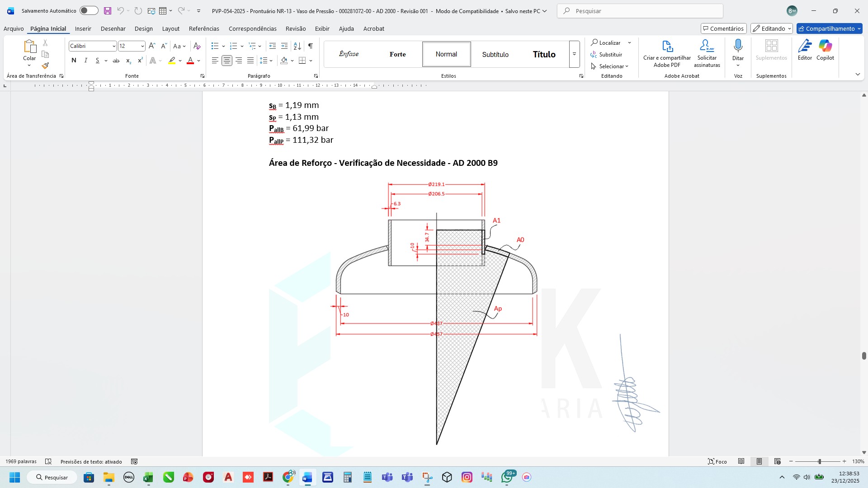Click the Sort icon in Parágrafo group
The image size is (868, 488).
[x=297, y=46]
